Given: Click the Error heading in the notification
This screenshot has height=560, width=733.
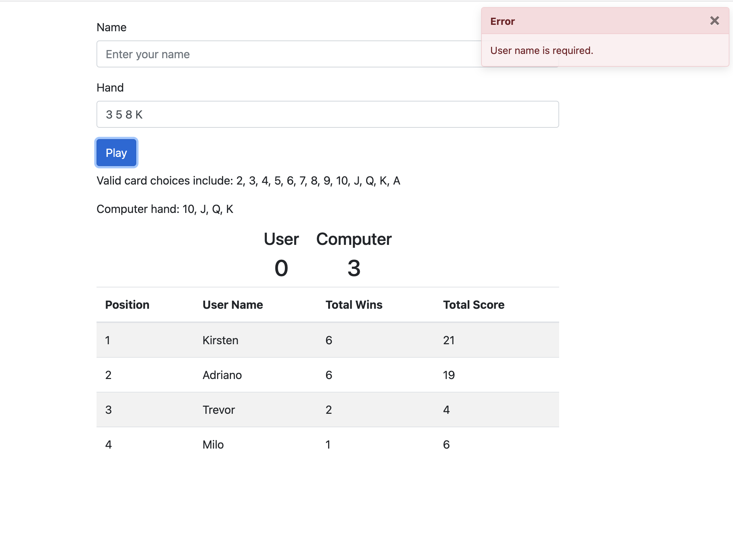Looking at the screenshot, I should (x=502, y=21).
